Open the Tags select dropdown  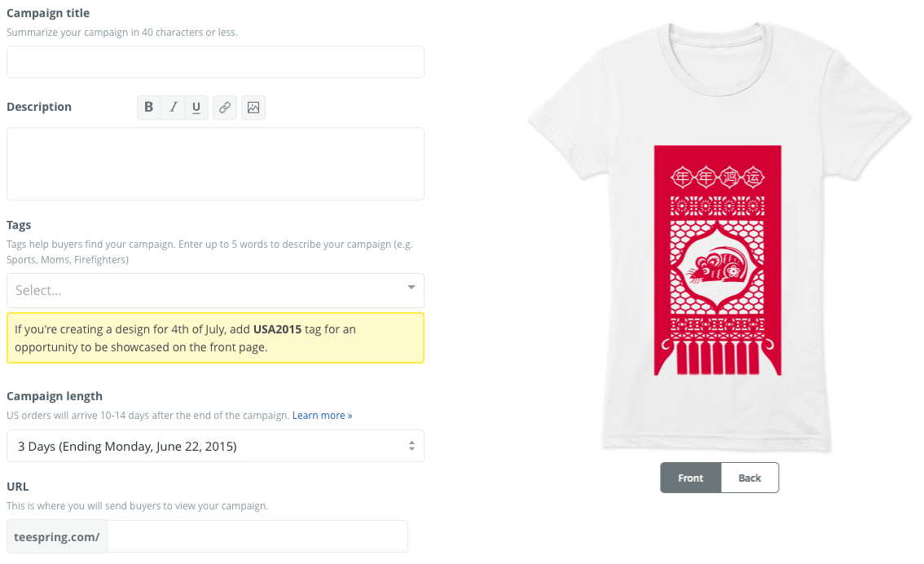[x=204, y=290]
